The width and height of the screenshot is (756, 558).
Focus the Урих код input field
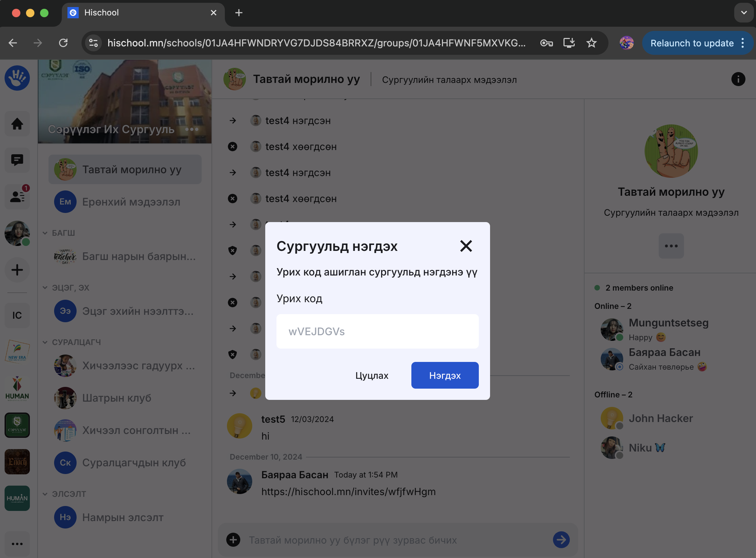tap(377, 331)
